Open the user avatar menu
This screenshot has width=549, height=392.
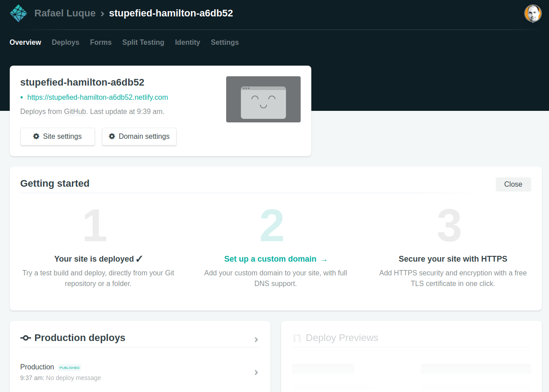pos(533,14)
